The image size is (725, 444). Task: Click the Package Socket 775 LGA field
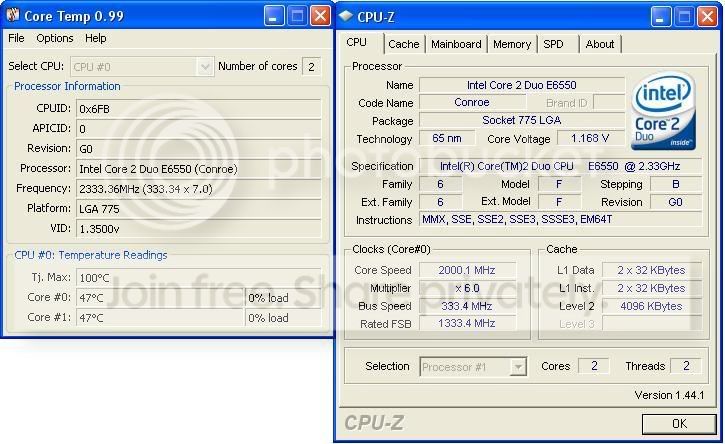tap(522, 120)
